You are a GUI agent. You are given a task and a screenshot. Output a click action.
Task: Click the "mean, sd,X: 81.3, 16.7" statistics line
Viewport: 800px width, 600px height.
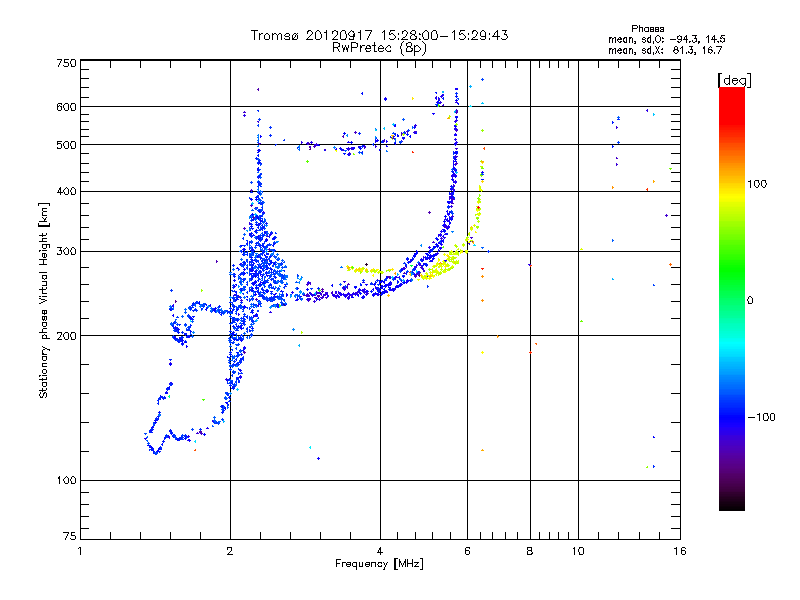pyautogui.click(x=665, y=50)
